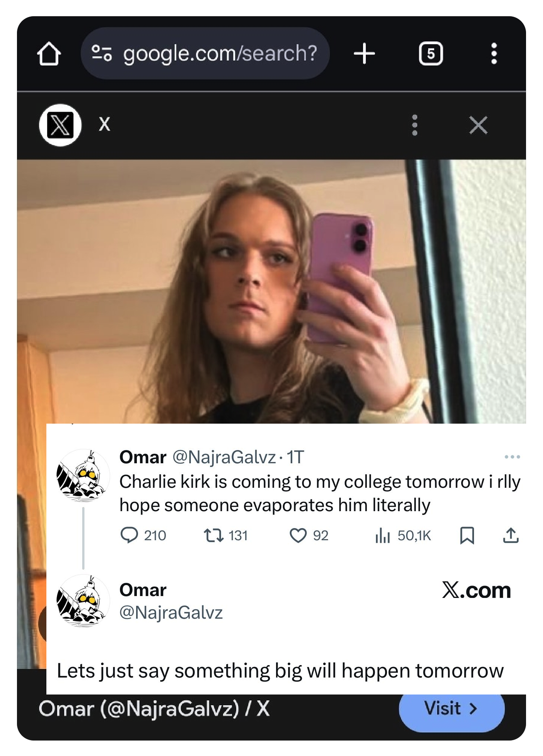Expand tweet's three-dot more options
Viewport: 543px width, 756px height.
(x=512, y=457)
